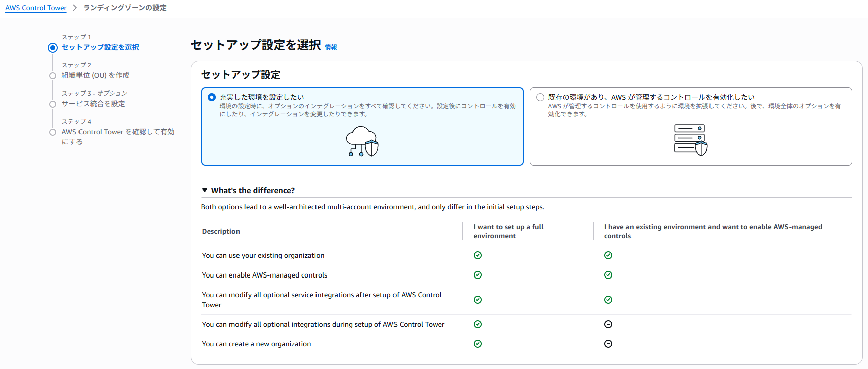Collapse the What's the difference? section
The height and width of the screenshot is (369, 868).
pyautogui.click(x=205, y=190)
